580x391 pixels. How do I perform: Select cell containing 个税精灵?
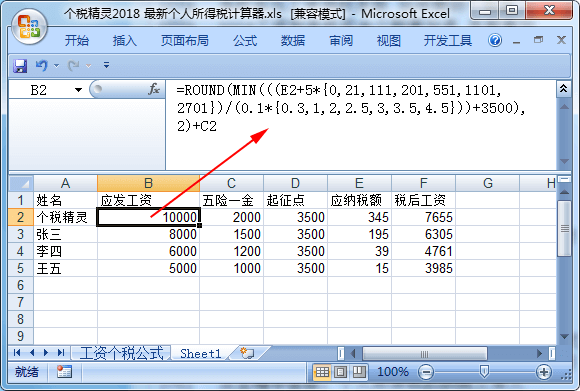[65, 217]
